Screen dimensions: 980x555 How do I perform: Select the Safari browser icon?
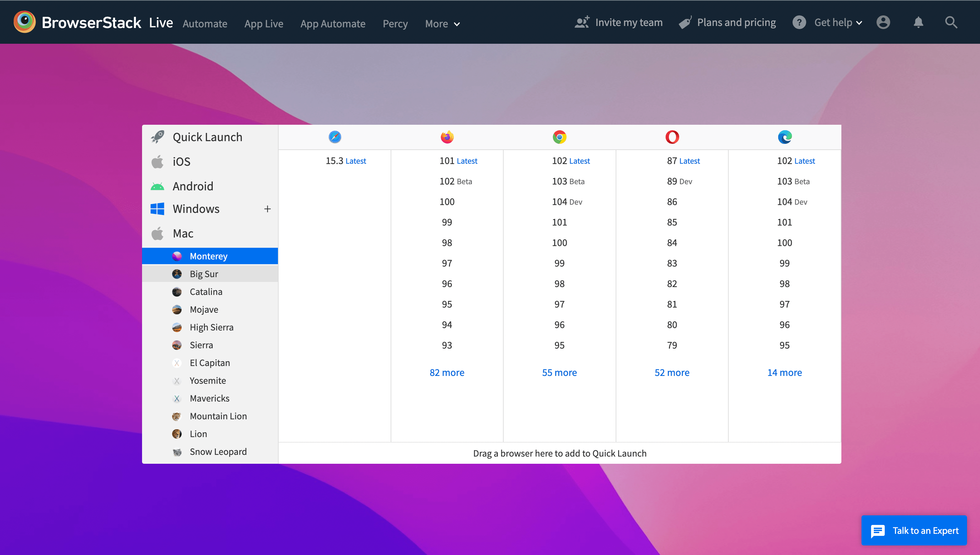[334, 137]
